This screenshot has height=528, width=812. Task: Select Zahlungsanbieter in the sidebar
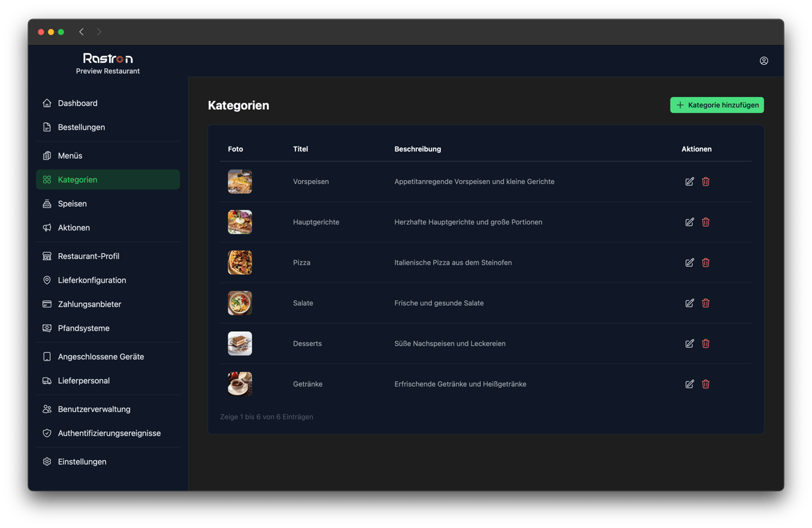[x=89, y=305]
